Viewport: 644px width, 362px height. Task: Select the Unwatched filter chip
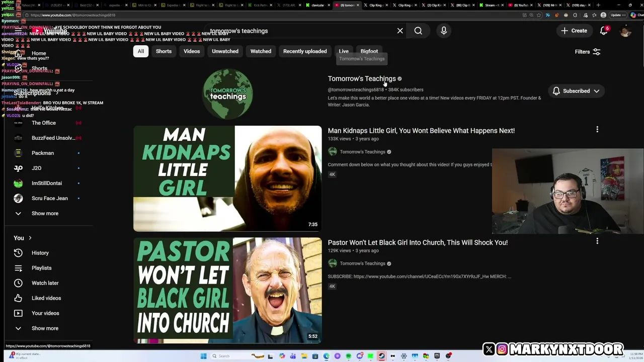coord(225,51)
